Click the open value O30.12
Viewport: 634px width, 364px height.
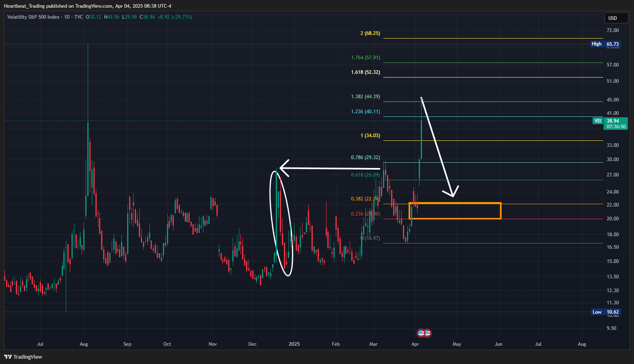point(93,17)
